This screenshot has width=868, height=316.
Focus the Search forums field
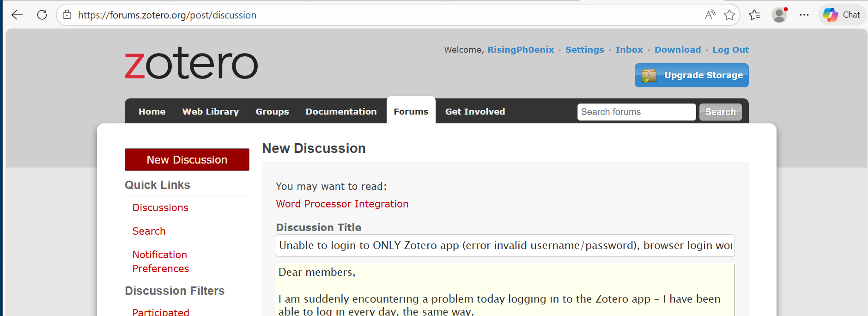[x=637, y=112]
